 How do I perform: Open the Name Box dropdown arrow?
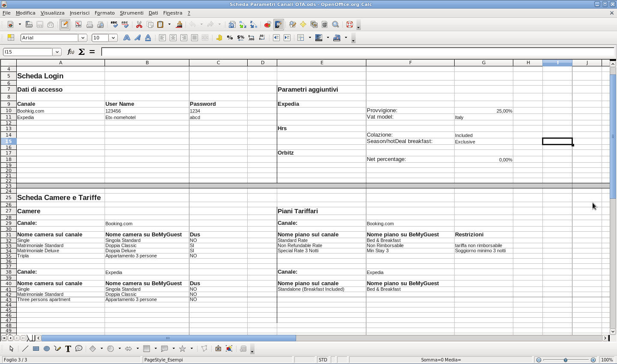click(x=57, y=52)
